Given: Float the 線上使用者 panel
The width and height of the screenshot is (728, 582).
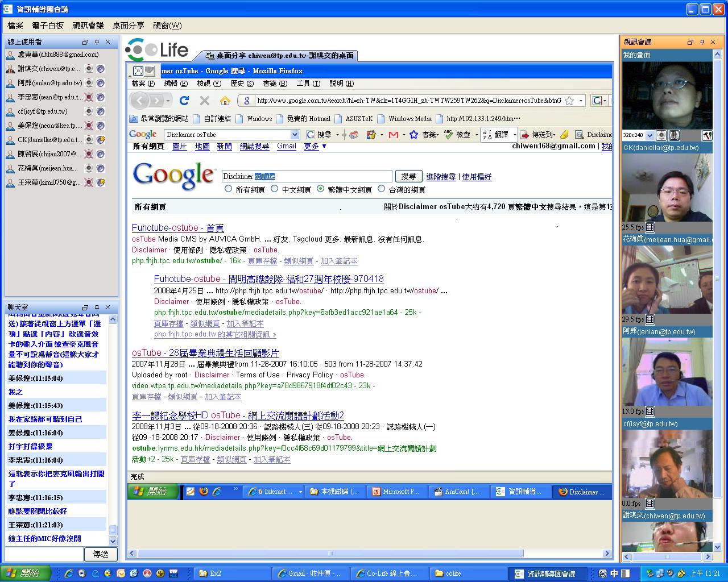Looking at the screenshot, I should point(85,42).
